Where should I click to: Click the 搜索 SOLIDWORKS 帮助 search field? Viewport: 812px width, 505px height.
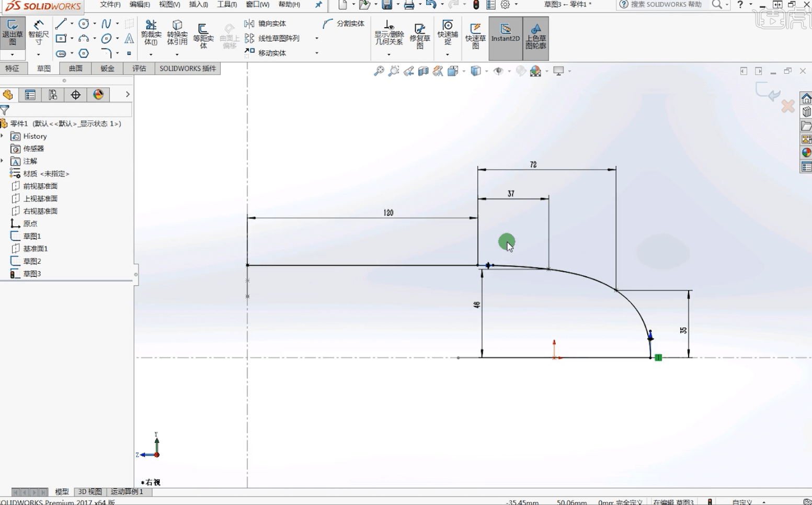666,5
